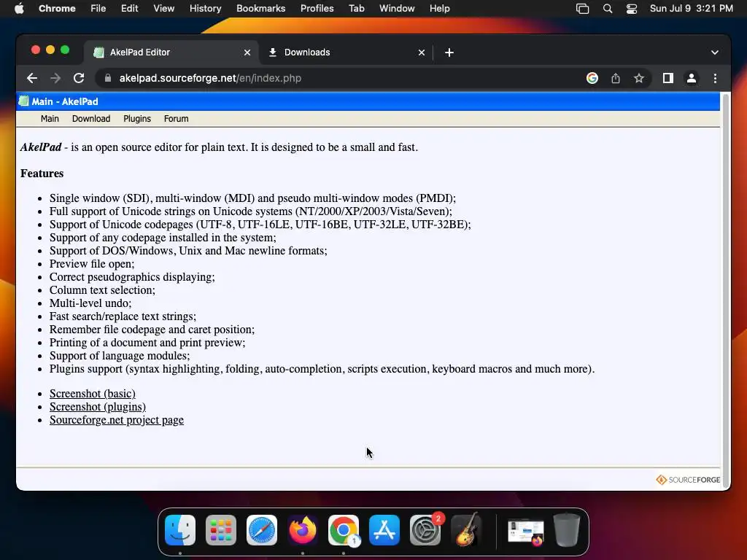747x560 pixels.
Task: Launch Safari from the dock
Action: [x=262, y=530]
